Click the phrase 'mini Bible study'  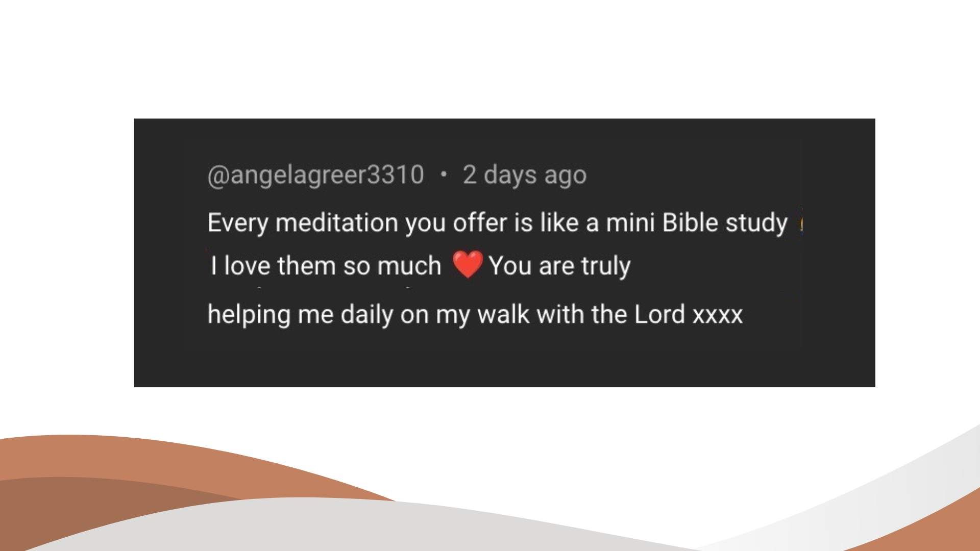pyautogui.click(x=697, y=223)
